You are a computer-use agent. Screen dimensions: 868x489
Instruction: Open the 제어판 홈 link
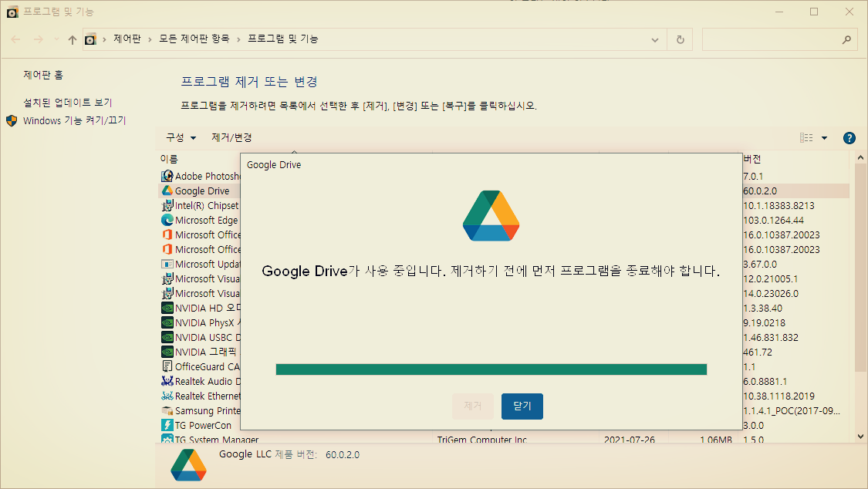pyautogui.click(x=43, y=75)
